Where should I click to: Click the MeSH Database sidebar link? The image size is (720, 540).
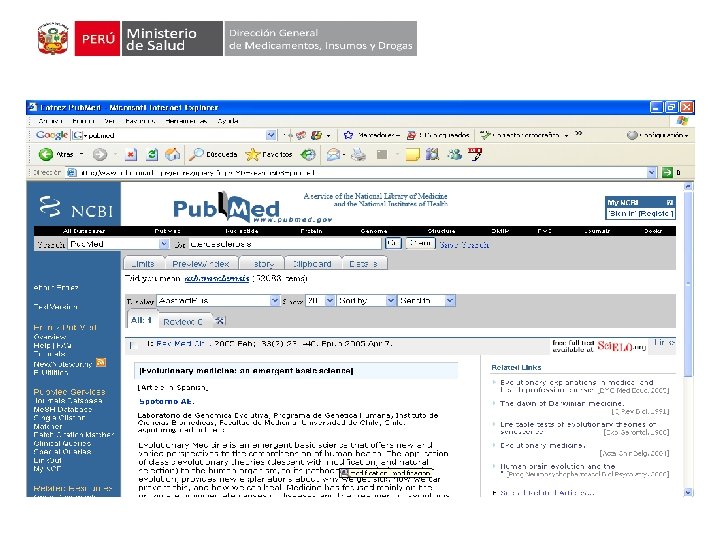(x=62, y=409)
